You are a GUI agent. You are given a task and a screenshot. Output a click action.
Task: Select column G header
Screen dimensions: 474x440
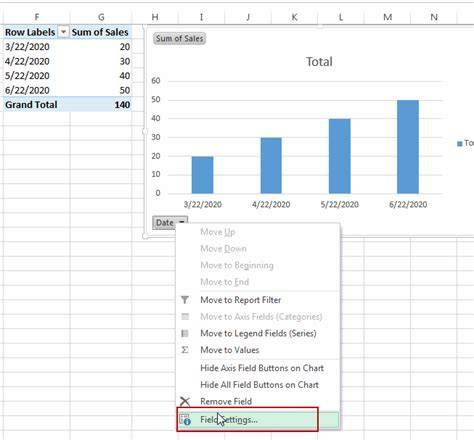(101, 17)
